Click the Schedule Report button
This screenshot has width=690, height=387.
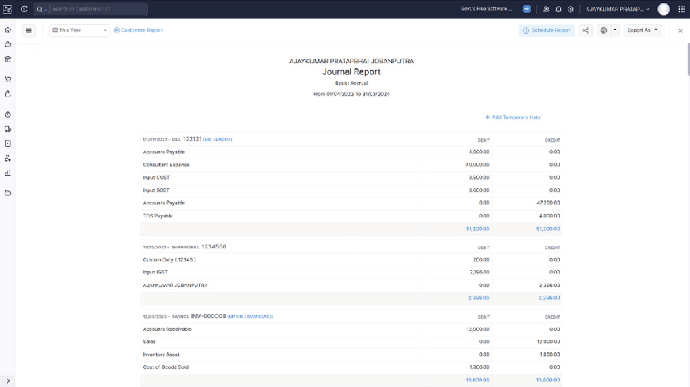pos(547,30)
